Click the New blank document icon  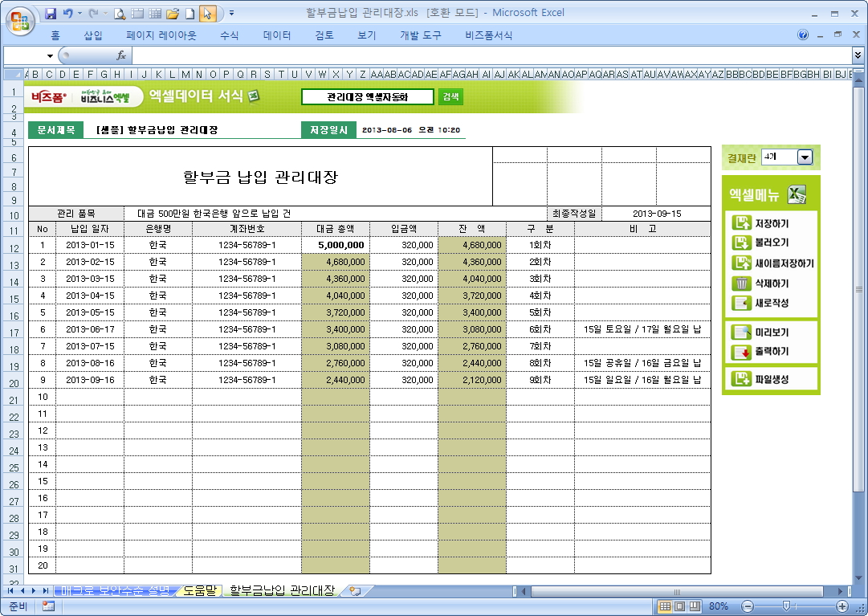189,14
